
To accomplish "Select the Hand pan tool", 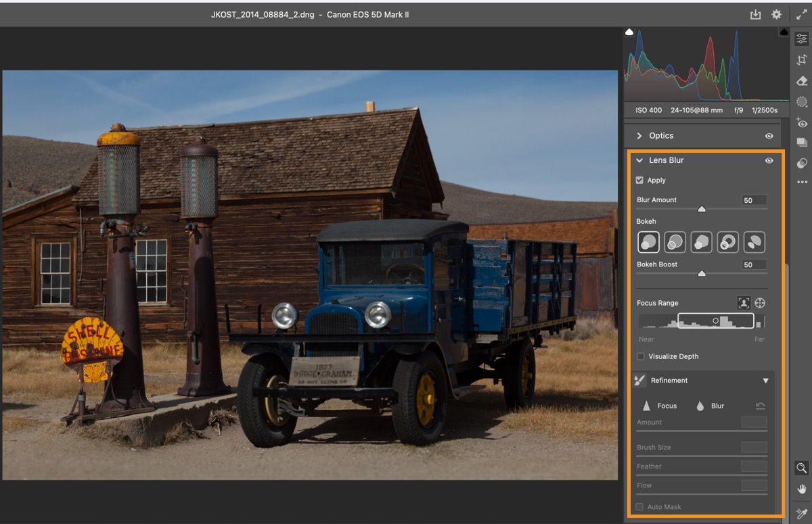I will tap(802, 489).
